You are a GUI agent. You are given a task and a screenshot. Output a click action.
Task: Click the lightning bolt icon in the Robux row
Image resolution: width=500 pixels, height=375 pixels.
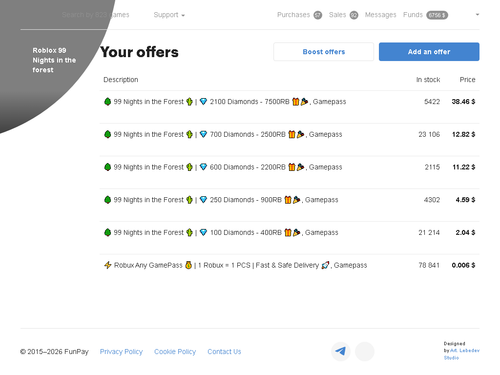(x=108, y=265)
